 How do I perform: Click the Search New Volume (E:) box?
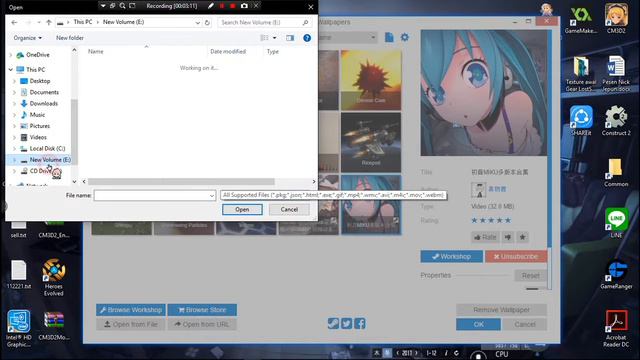click(264, 22)
